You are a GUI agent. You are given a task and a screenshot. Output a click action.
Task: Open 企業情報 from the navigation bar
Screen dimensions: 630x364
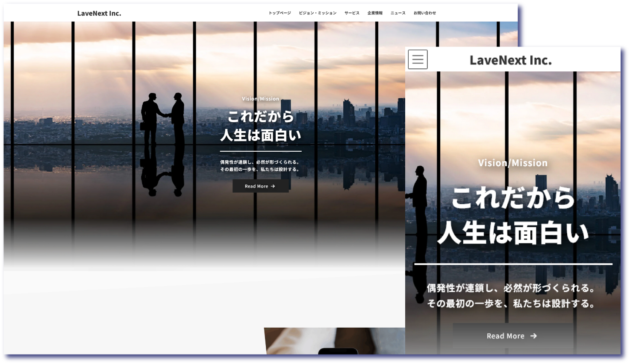click(x=375, y=13)
